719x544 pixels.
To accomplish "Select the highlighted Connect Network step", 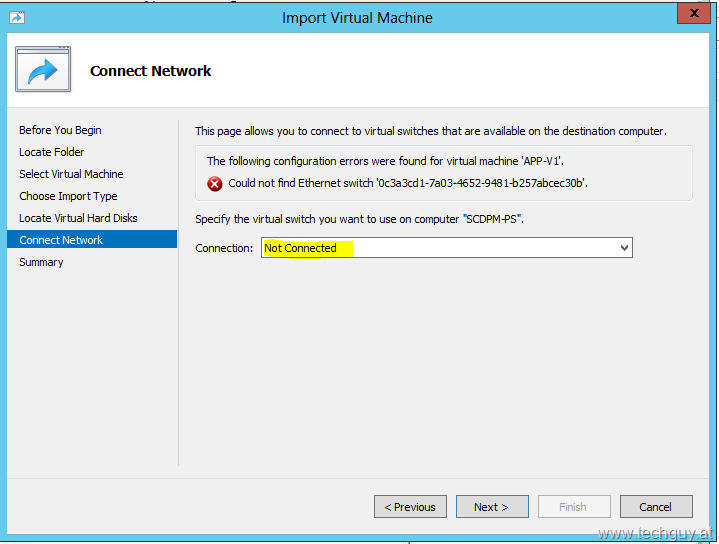I will click(92, 239).
